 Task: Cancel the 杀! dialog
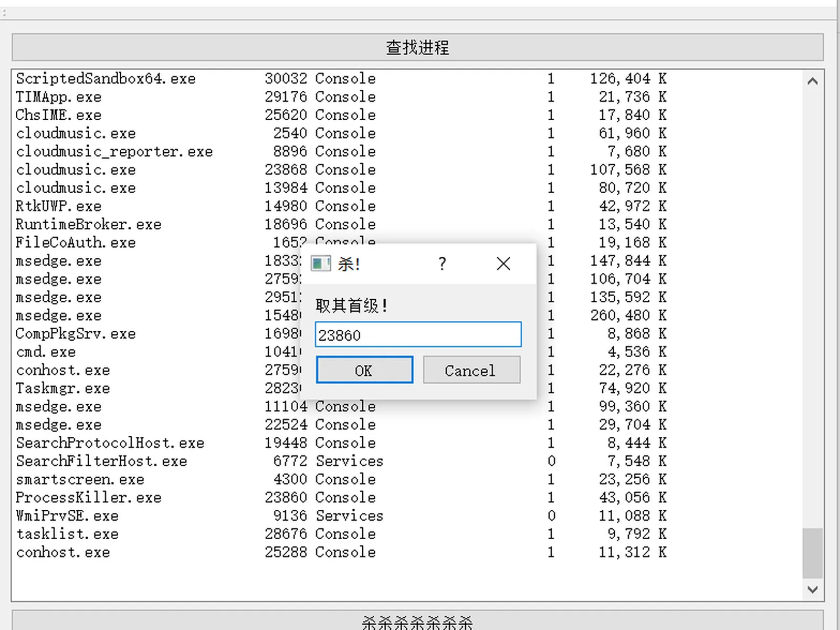[x=471, y=370]
